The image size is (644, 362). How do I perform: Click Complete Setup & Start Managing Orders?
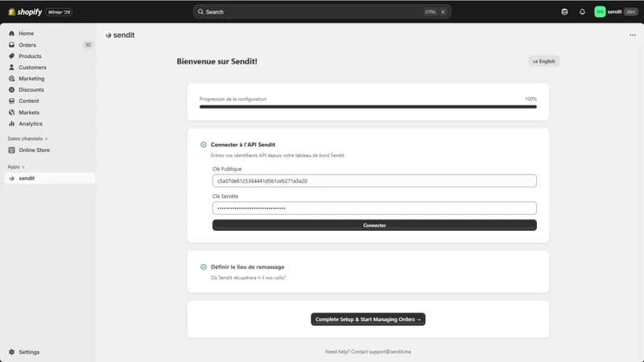[x=368, y=319]
